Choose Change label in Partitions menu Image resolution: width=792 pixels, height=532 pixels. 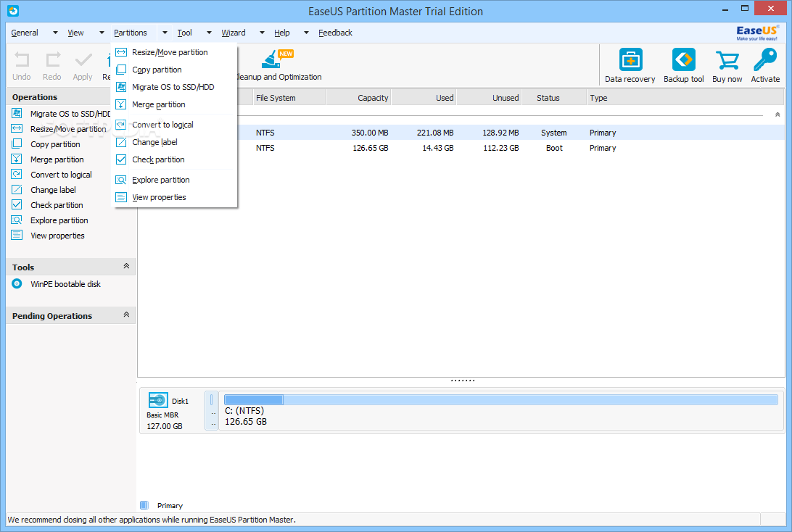click(174, 142)
